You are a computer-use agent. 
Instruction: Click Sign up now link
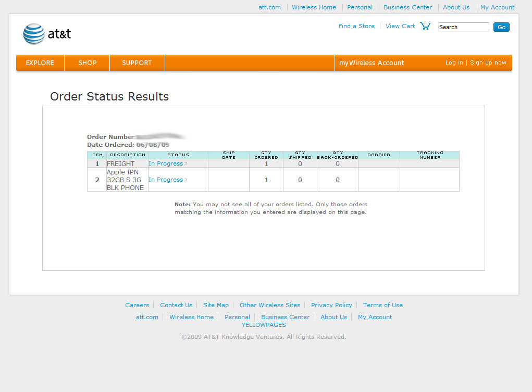click(488, 63)
